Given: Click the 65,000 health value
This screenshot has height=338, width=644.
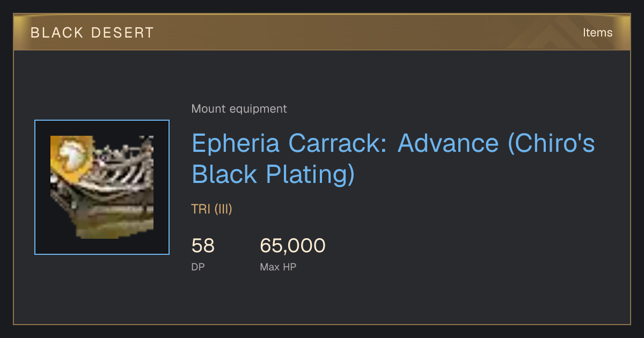Looking at the screenshot, I should point(292,246).
